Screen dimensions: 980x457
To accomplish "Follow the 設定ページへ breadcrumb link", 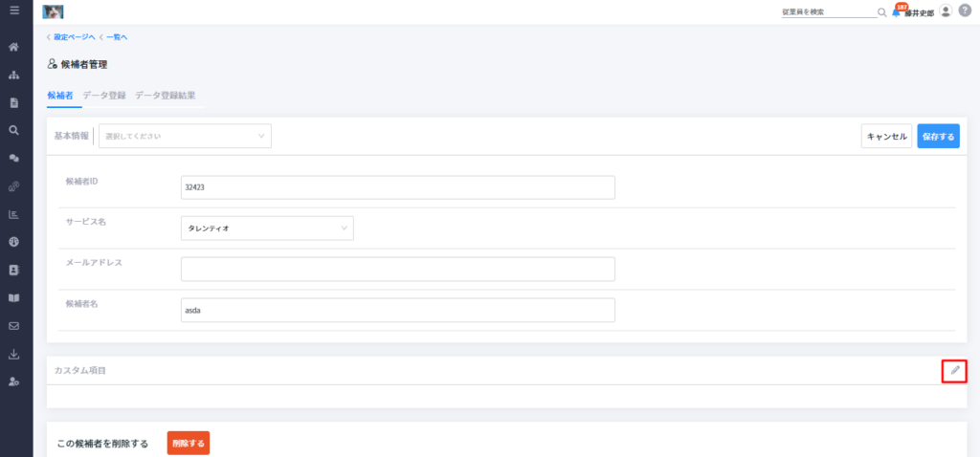I will pos(73,37).
